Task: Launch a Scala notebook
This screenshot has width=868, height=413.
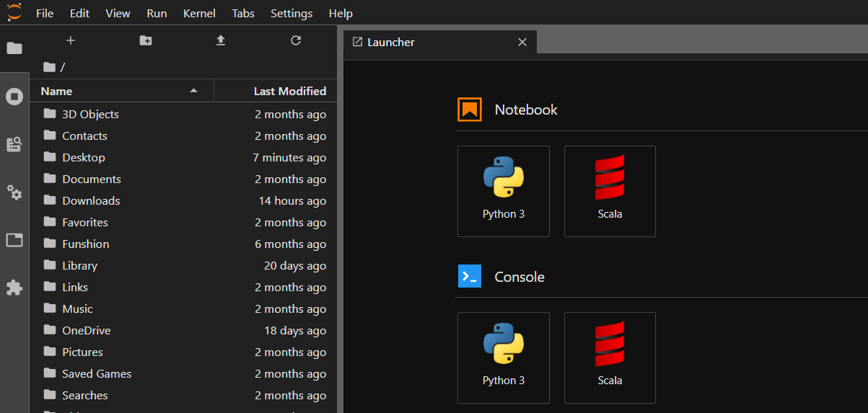Action: coord(610,191)
